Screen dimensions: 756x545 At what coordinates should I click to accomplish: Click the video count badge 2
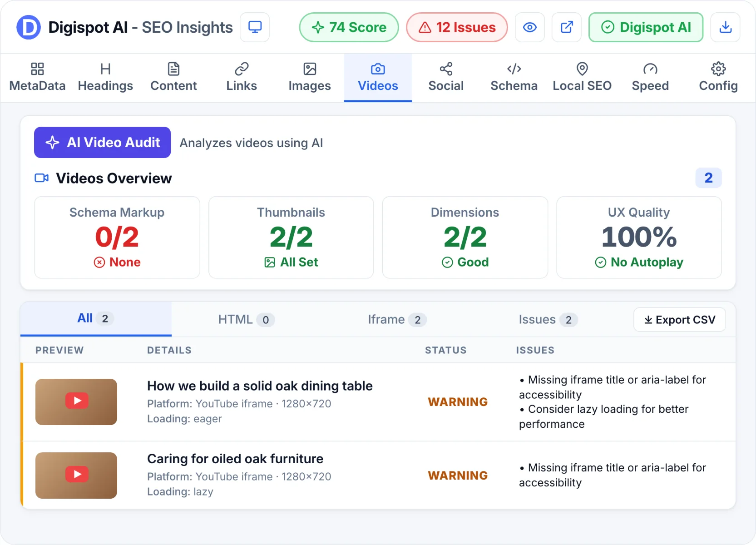point(708,178)
